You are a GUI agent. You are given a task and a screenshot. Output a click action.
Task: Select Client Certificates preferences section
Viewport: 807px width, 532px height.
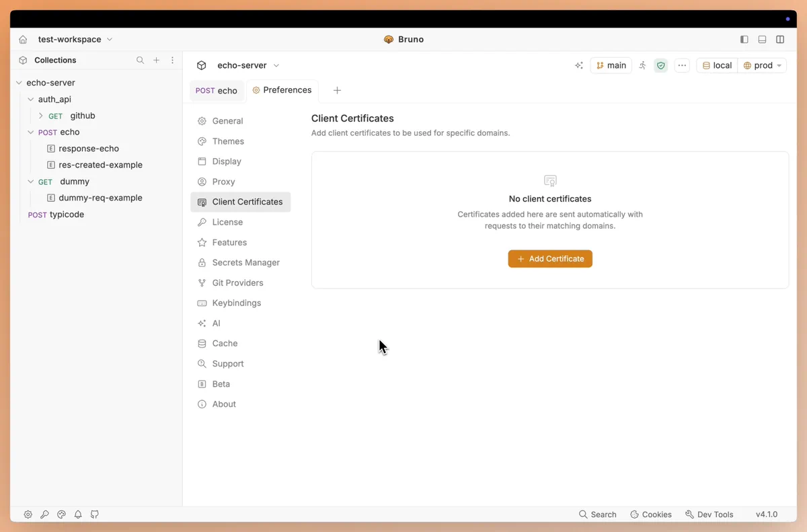241,202
